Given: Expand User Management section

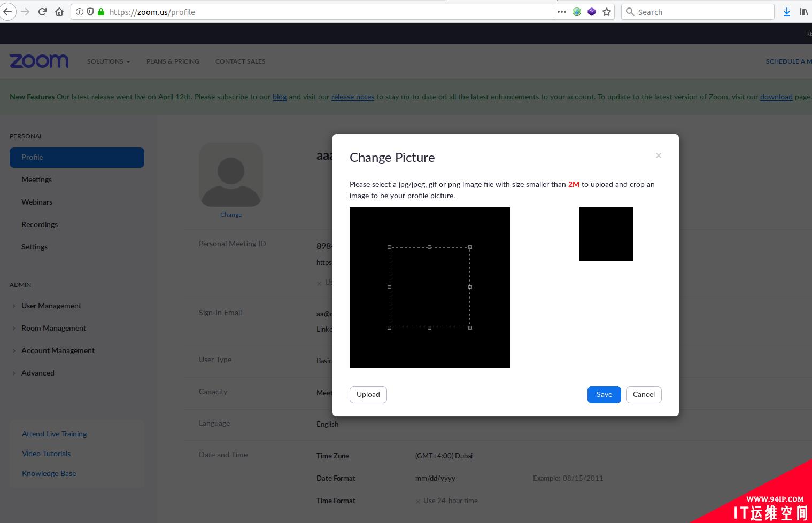Looking at the screenshot, I should pos(51,306).
